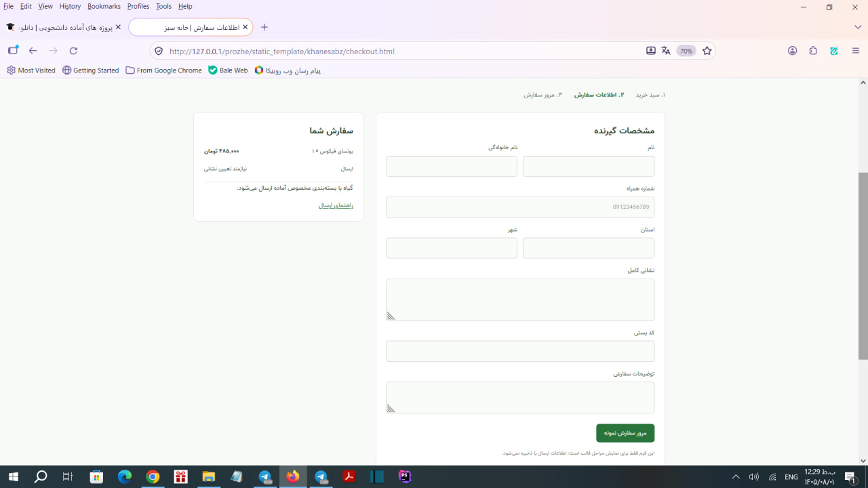This screenshot has height=488, width=868.
Task: Open the Bale Web bookmark
Action: [x=228, y=70]
